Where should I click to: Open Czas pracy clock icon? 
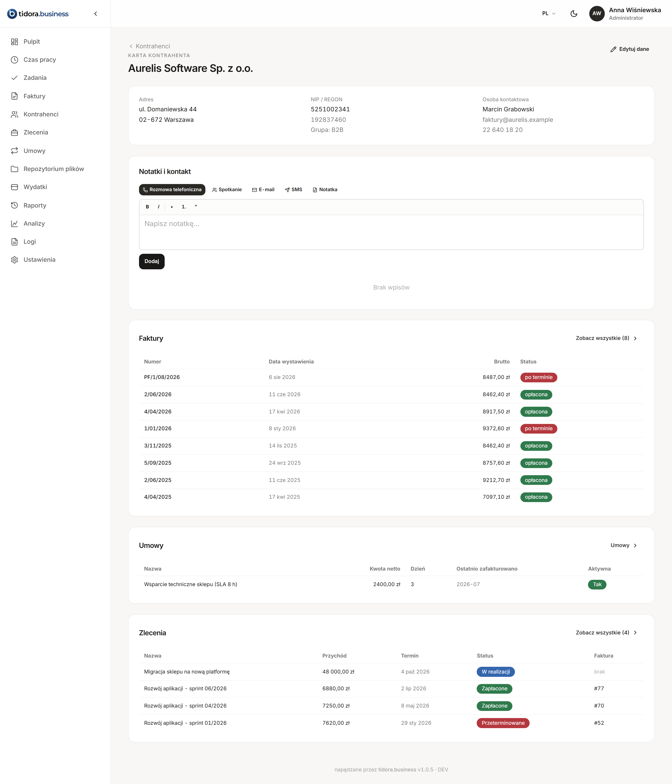click(14, 60)
